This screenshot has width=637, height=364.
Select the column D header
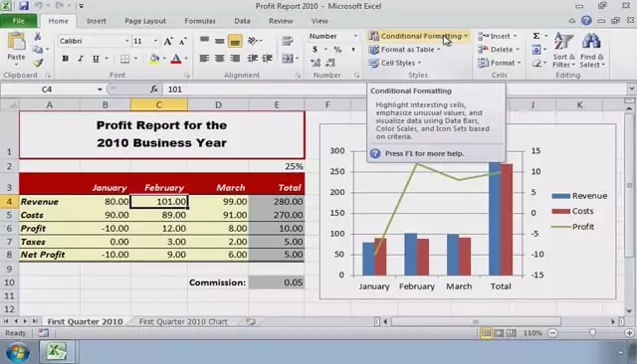218,105
